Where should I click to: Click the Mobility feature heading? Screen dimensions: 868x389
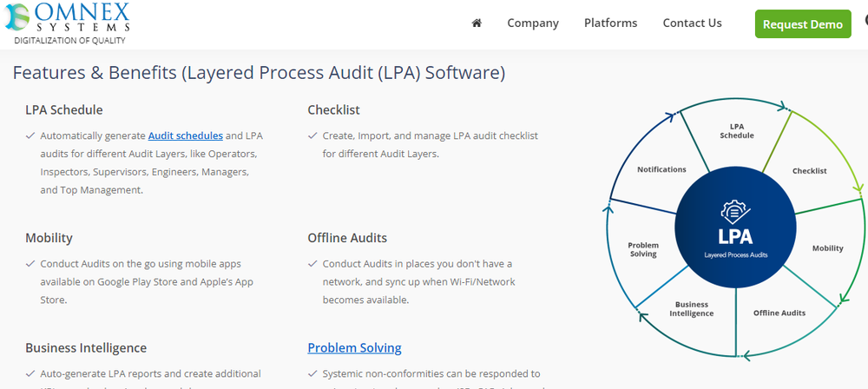tap(49, 238)
